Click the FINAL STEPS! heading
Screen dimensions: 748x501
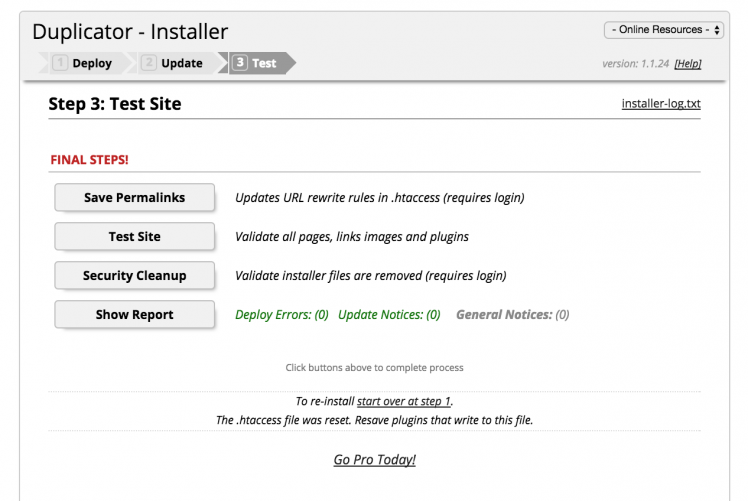pos(90,159)
